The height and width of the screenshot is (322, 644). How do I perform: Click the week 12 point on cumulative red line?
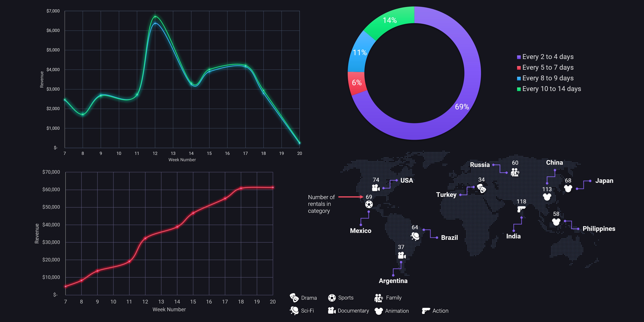145,238
